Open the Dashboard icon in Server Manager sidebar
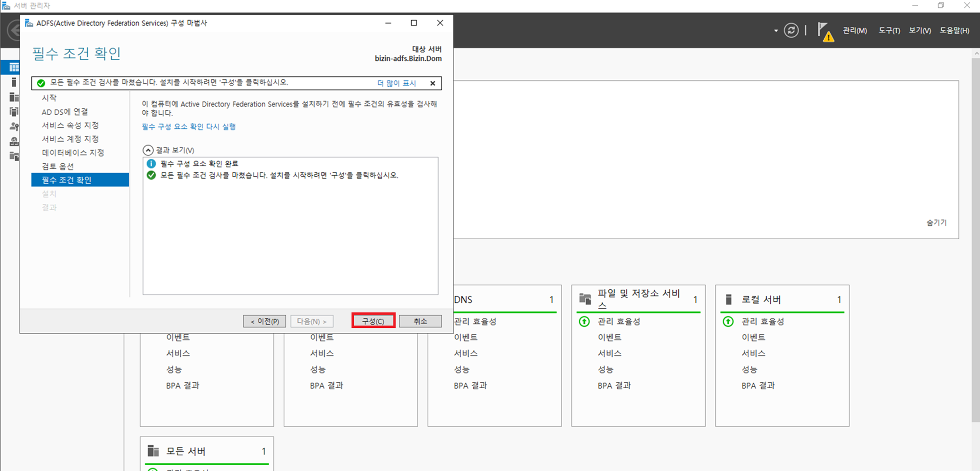The image size is (980, 471). coord(14,67)
